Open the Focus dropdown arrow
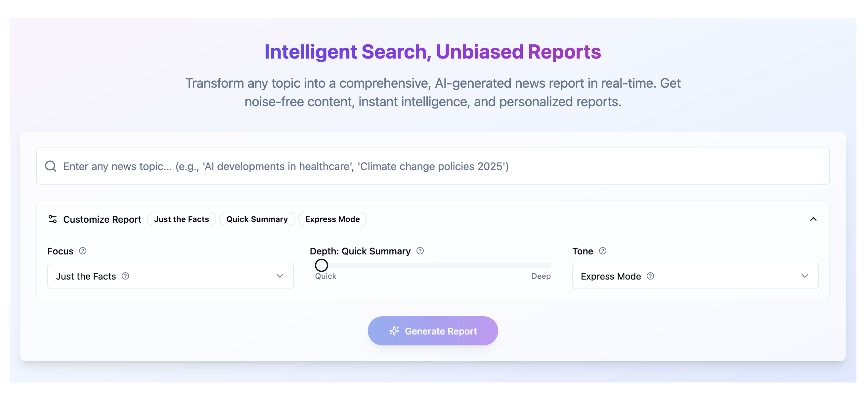 pyautogui.click(x=280, y=276)
